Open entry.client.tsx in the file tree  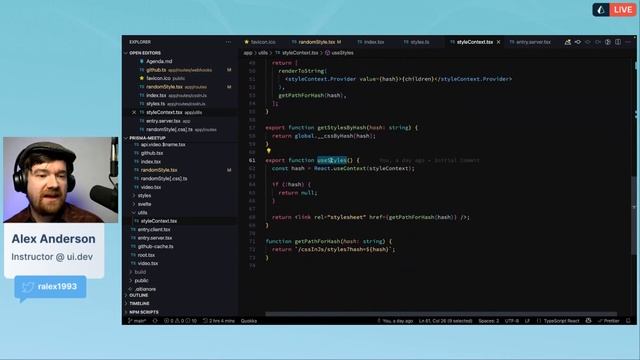[154, 229]
